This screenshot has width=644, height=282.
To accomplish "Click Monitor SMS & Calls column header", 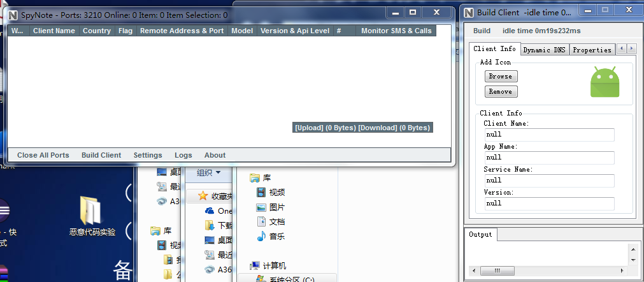I will (396, 31).
